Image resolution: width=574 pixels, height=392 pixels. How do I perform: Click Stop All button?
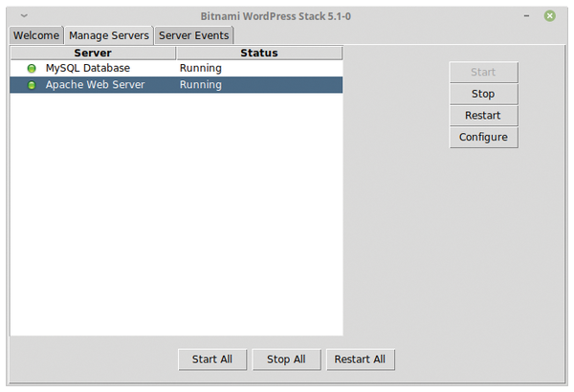(286, 359)
